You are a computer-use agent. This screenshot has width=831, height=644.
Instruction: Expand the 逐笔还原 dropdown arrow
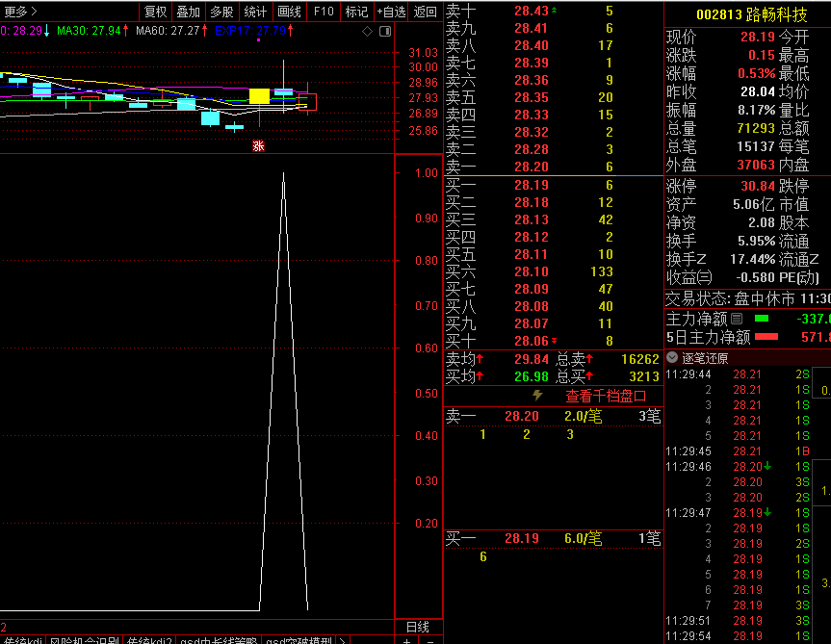[x=671, y=357]
